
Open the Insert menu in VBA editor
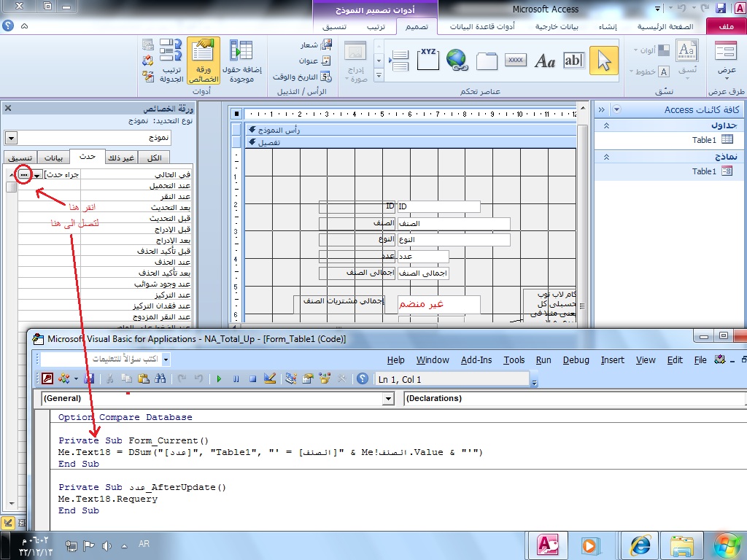pos(612,360)
